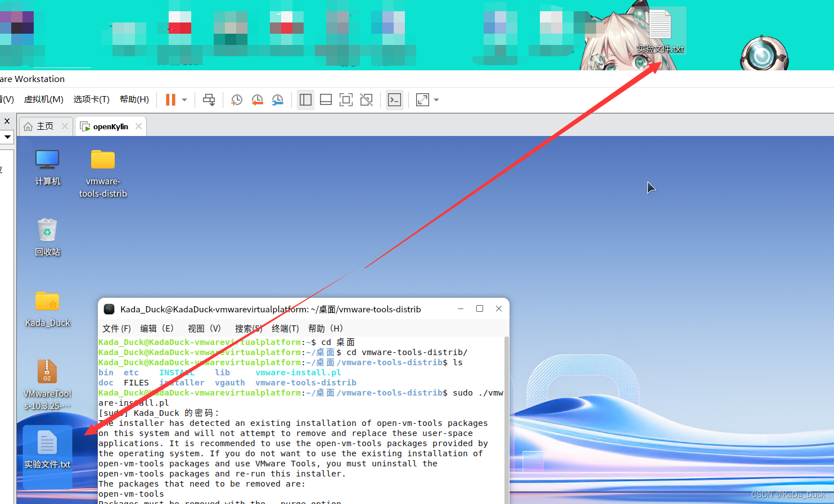Select the vmware-tools-distrib folder

point(103,174)
